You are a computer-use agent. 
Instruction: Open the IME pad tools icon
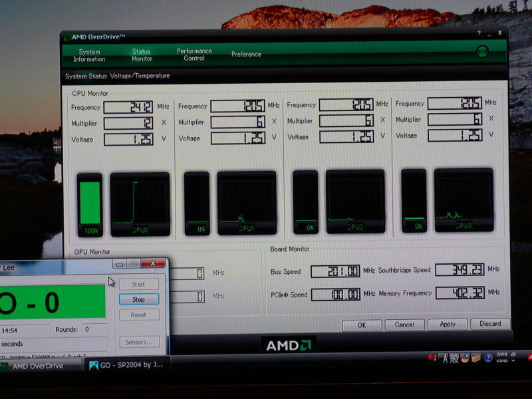465,358
